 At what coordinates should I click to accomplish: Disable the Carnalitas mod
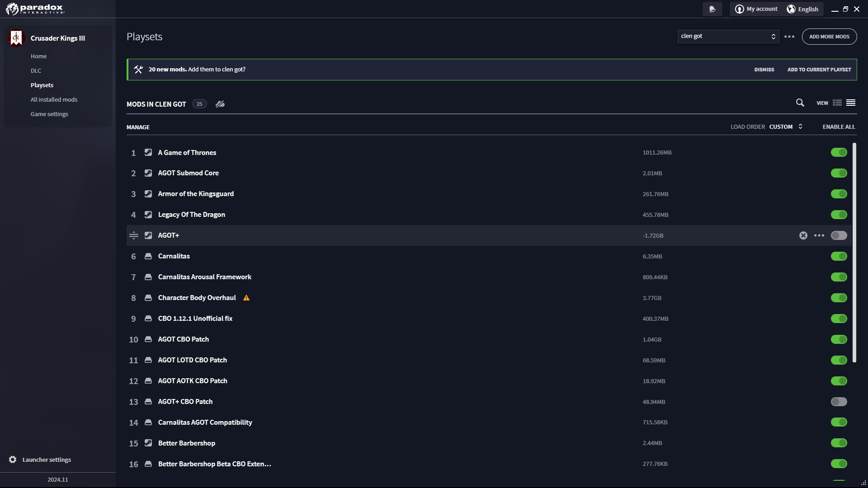[x=839, y=256]
